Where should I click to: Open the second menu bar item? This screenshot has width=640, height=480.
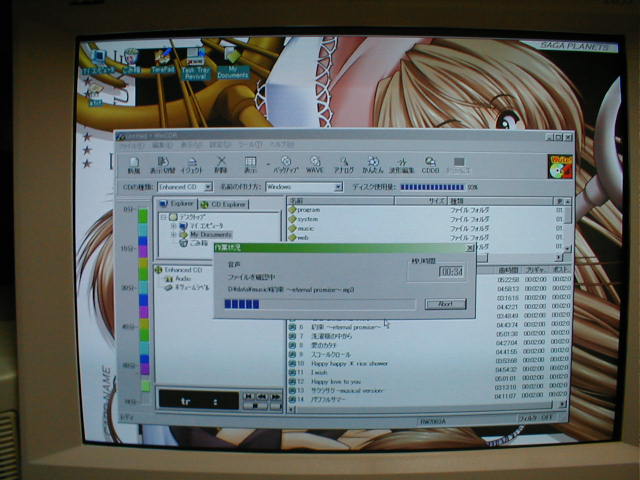(x=162, y=145)
